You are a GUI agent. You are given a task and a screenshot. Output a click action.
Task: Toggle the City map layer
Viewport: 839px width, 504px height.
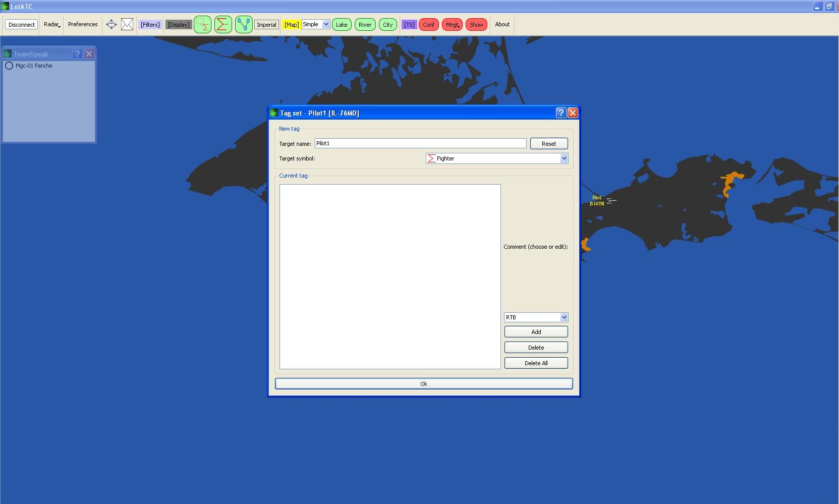[x=387, y=24]
